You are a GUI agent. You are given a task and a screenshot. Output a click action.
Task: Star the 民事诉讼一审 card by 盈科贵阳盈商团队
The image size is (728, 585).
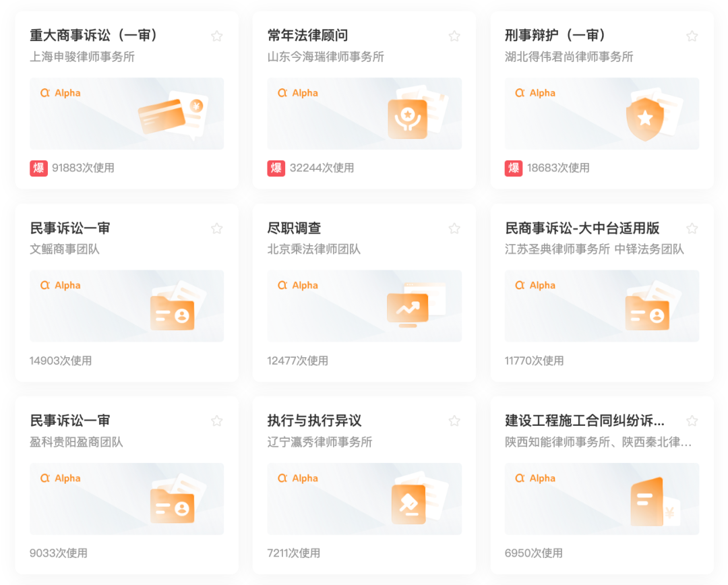[x=217, y=421]
